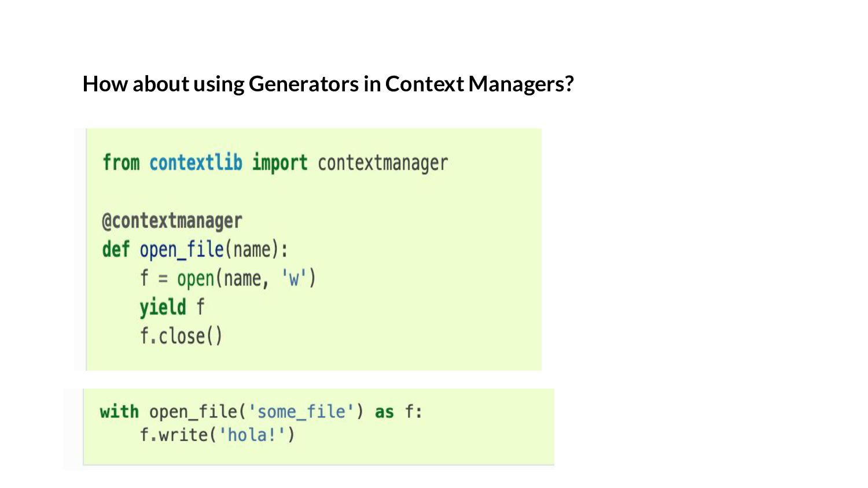Click the 'def' keyword
Image resolution: width=868 pixels, height=488 pixels.
point(116,250)
